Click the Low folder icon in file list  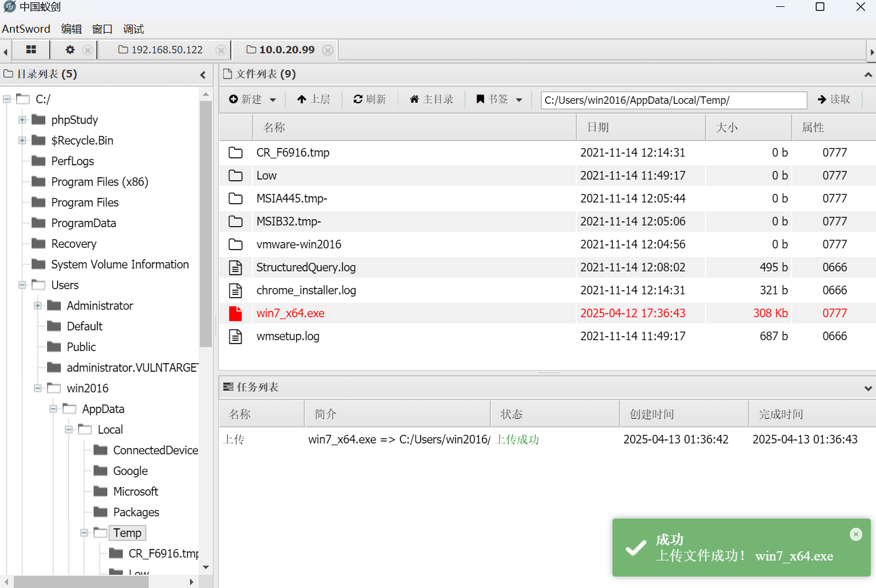coord(235,176)
